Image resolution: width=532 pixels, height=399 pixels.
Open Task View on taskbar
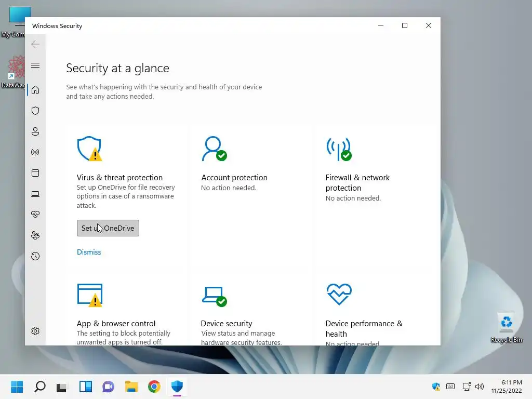(62, 387)
